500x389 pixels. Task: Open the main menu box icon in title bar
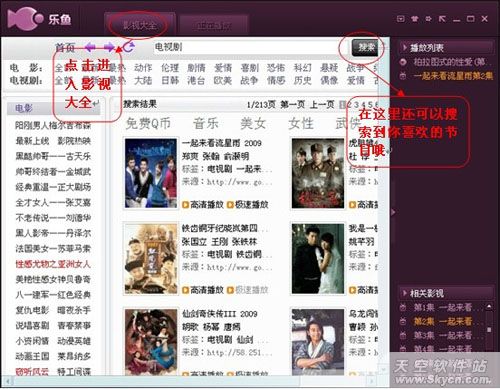(401, 19)
